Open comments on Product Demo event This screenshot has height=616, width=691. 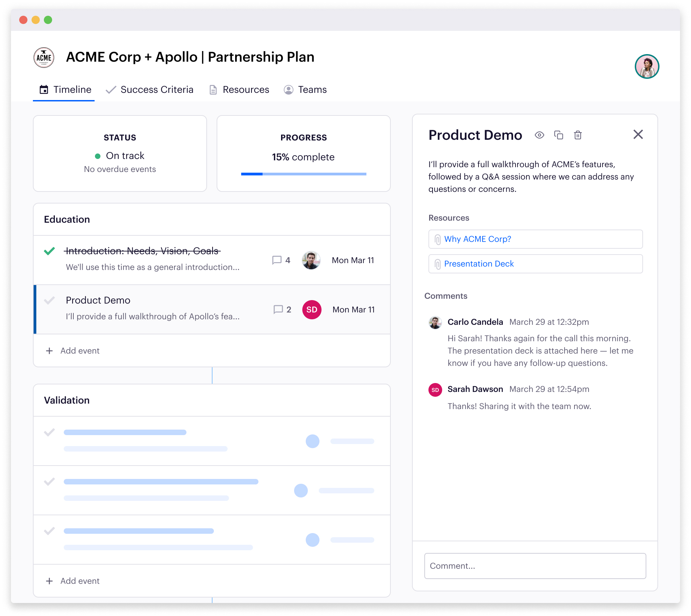click(x=282, y=310)
